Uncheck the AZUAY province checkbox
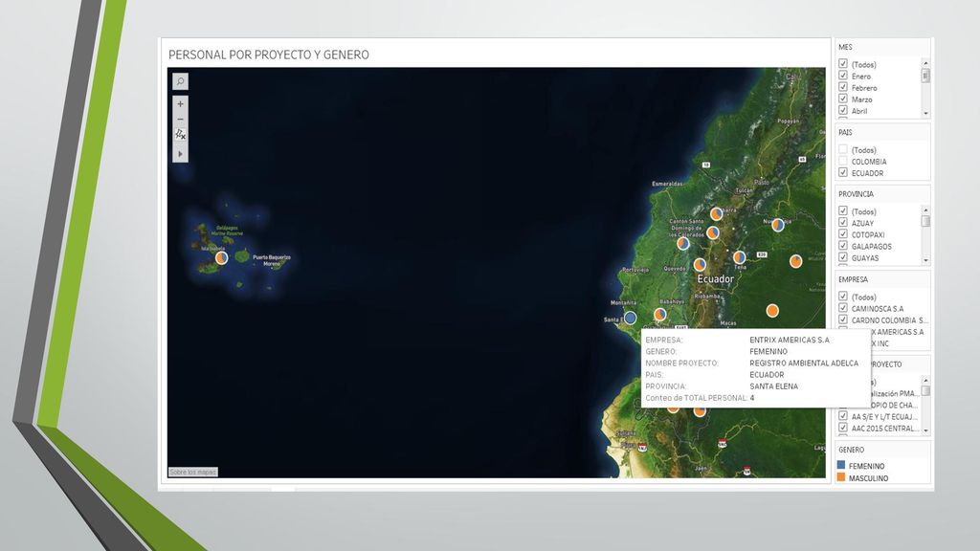Viewport: 980px width, 551px height. [843, 222]
